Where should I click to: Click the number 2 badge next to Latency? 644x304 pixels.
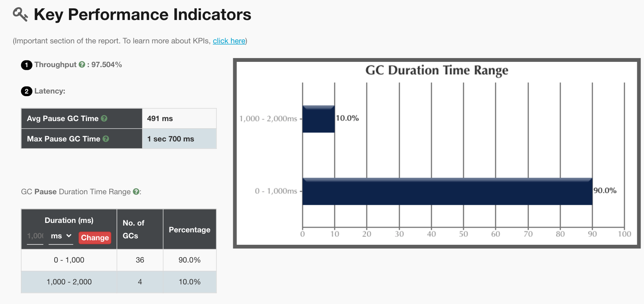point(26,91)
